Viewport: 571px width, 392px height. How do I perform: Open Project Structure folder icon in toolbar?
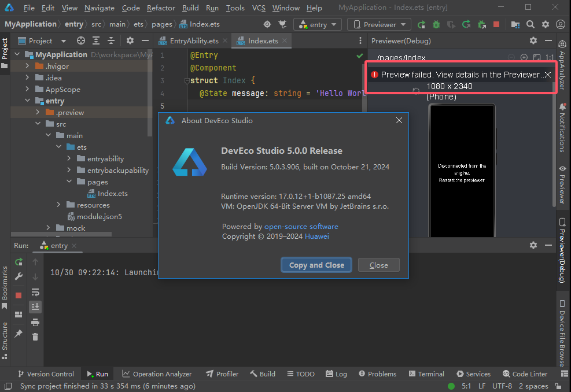click(x=515, y=24)
